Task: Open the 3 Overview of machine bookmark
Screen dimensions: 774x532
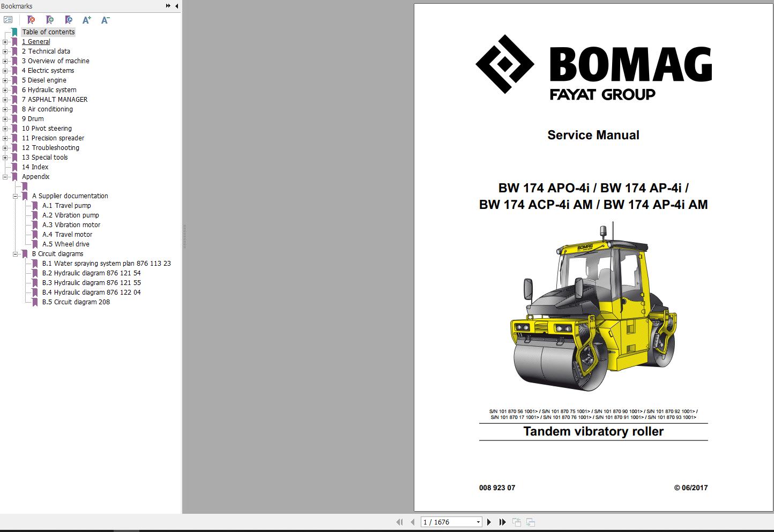Action: 56,61
